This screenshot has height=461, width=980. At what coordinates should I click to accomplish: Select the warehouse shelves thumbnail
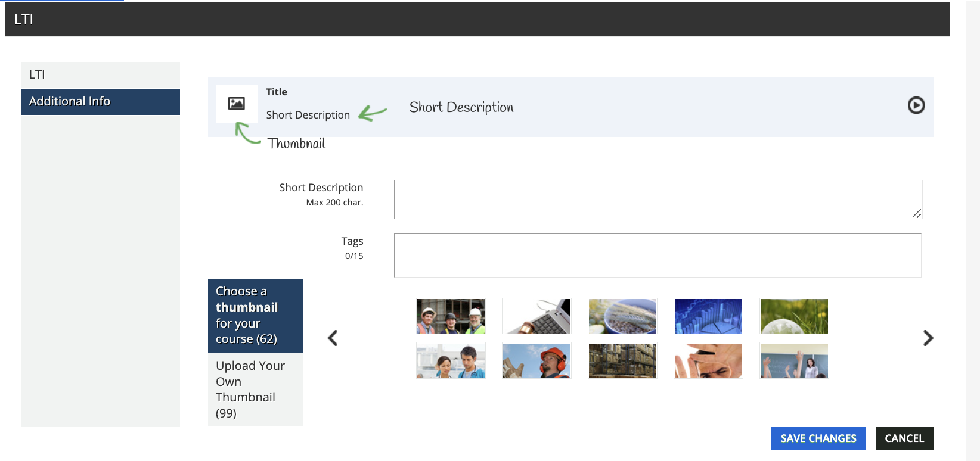[x=622, y=361]
